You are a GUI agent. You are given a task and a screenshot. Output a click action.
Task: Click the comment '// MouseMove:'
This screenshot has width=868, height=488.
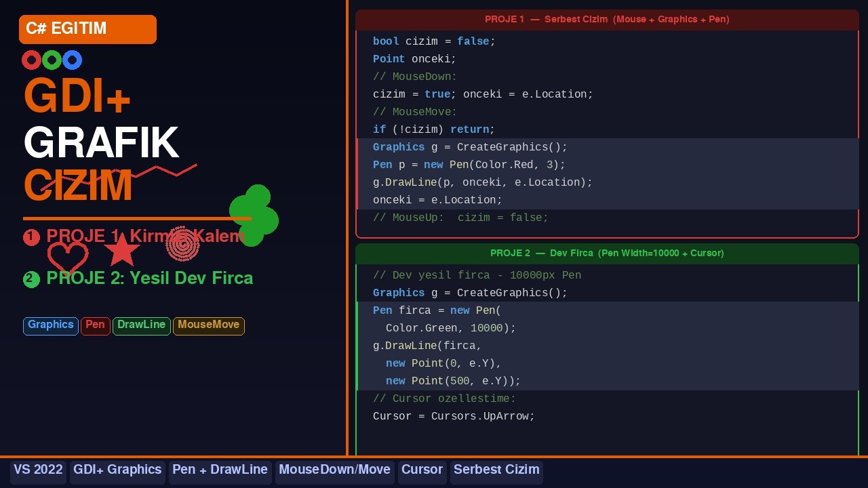(x=414, y=112)
